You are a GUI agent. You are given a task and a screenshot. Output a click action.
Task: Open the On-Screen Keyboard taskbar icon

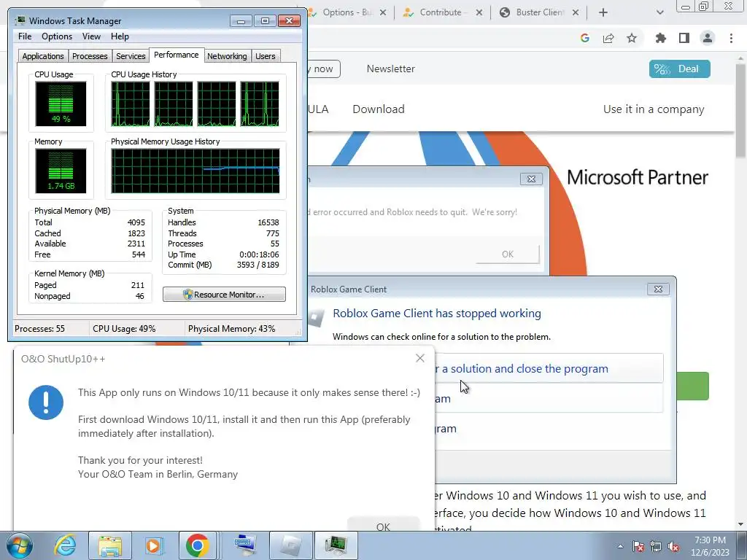(x=246, y=545)
